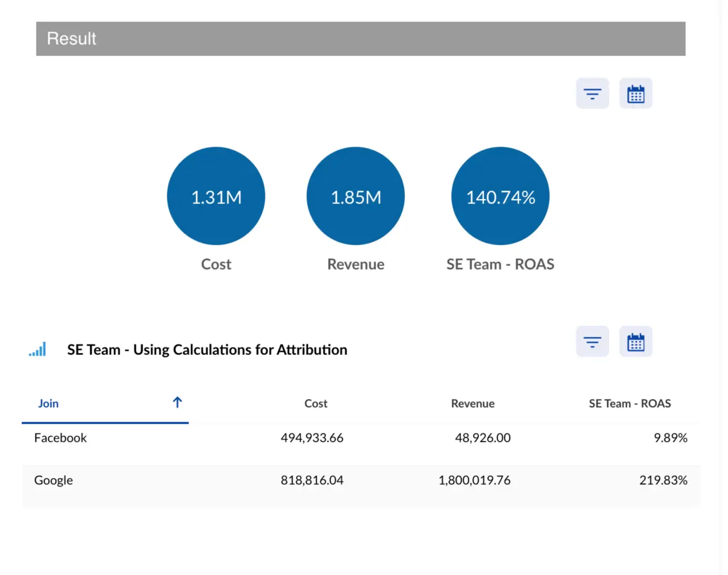728x575 pixels.
Task: Click the 1.31M Cost circle
Action: coord(216,196)
